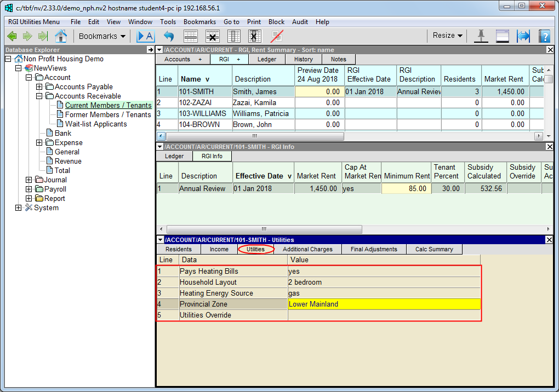Click the home icon in toolbar
Image resolution: width=559 pixels, height=392 pixels.
coord(61,36)
